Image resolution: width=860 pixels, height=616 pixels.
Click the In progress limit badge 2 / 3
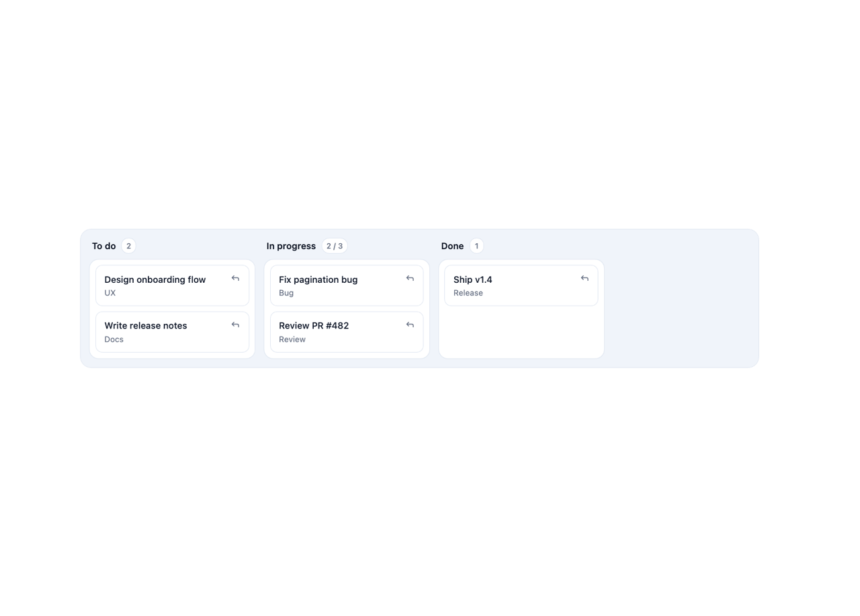click(335, 246)
